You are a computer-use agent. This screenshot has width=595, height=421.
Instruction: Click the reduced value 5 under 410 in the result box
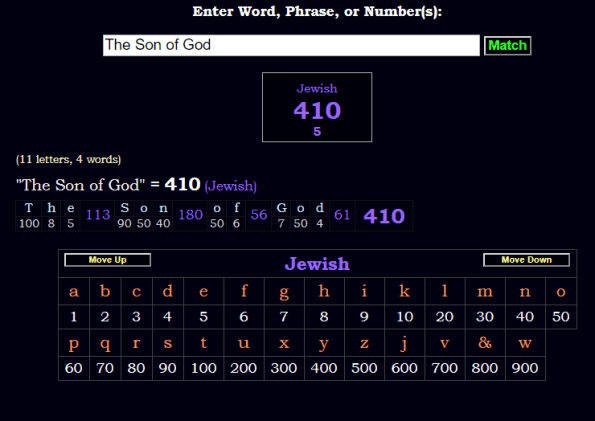(x=317, y=131)
